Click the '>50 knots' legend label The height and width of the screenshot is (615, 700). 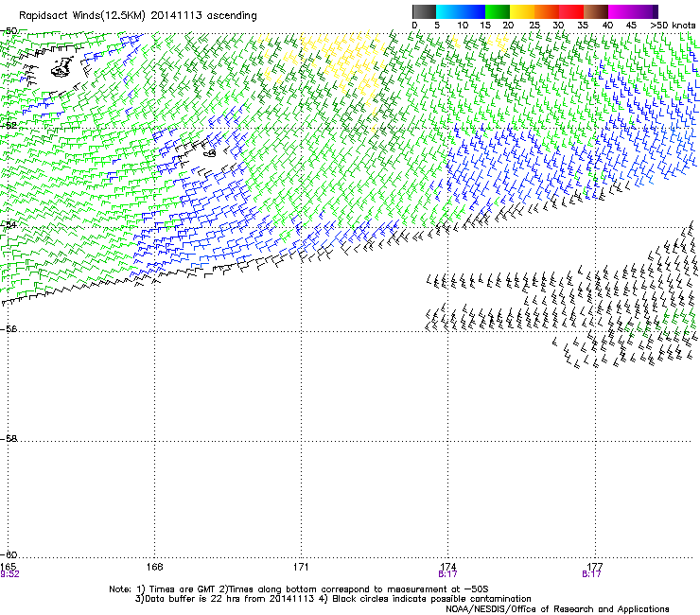point(673,26)
